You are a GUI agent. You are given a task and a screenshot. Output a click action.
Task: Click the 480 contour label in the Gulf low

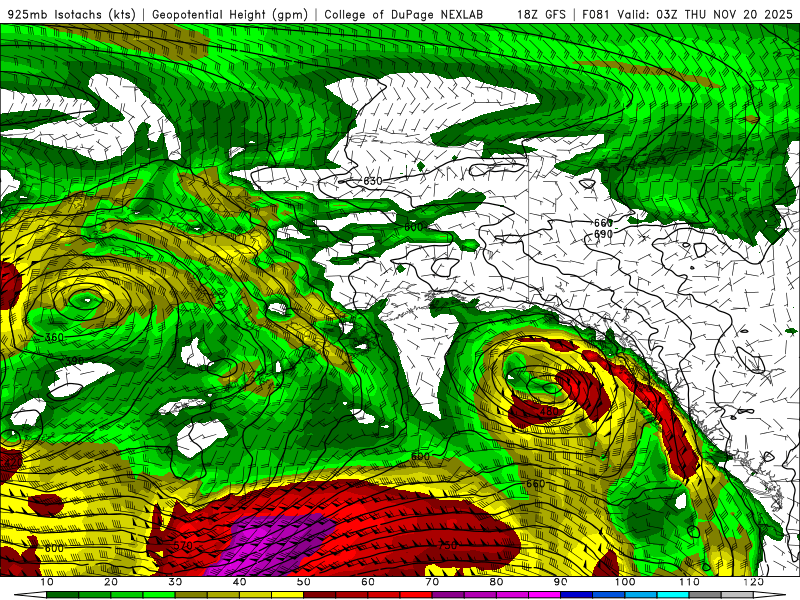(x=549, y=411)
